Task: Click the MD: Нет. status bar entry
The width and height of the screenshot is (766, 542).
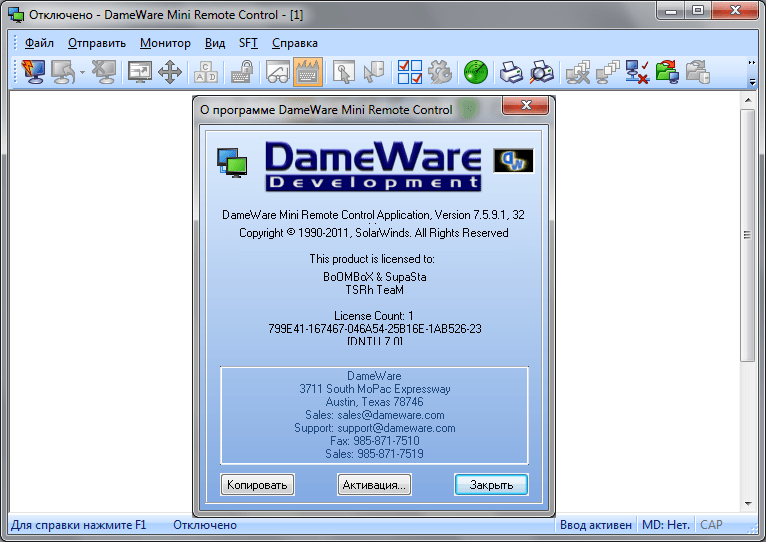Action: pyautogui.click(x=666, y=525)
